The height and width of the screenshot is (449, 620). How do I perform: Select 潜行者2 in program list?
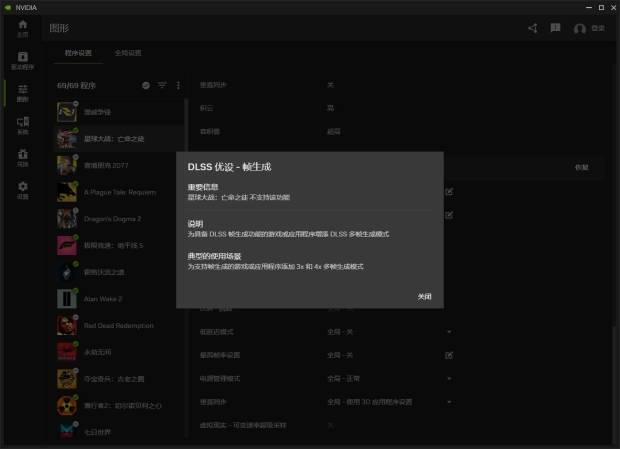tap(119, 406)
